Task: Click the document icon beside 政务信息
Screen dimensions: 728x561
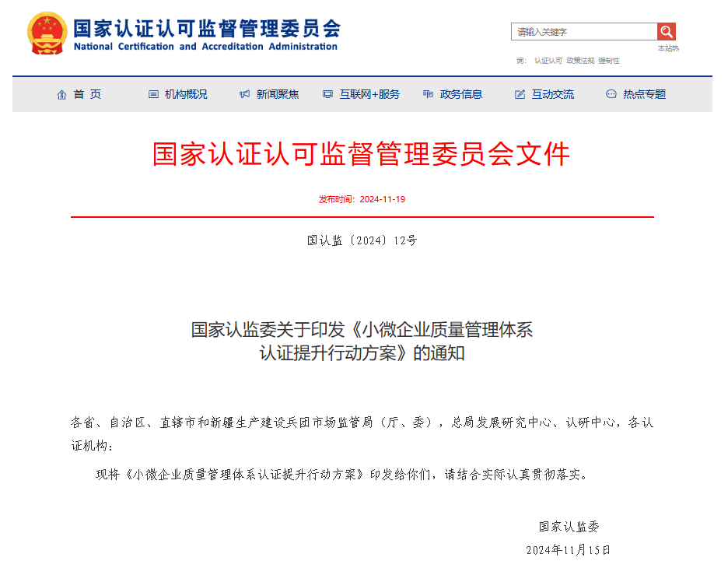Action: click(428, 94)
